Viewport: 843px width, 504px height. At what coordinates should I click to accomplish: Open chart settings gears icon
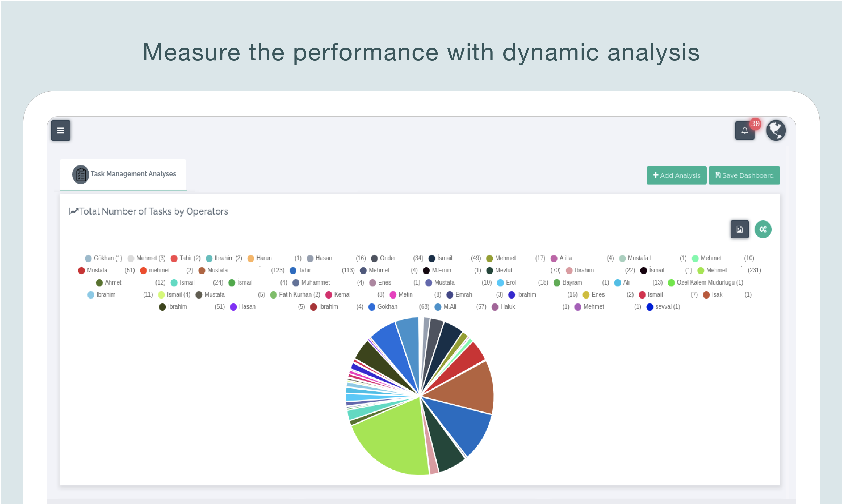coord(763,230)
